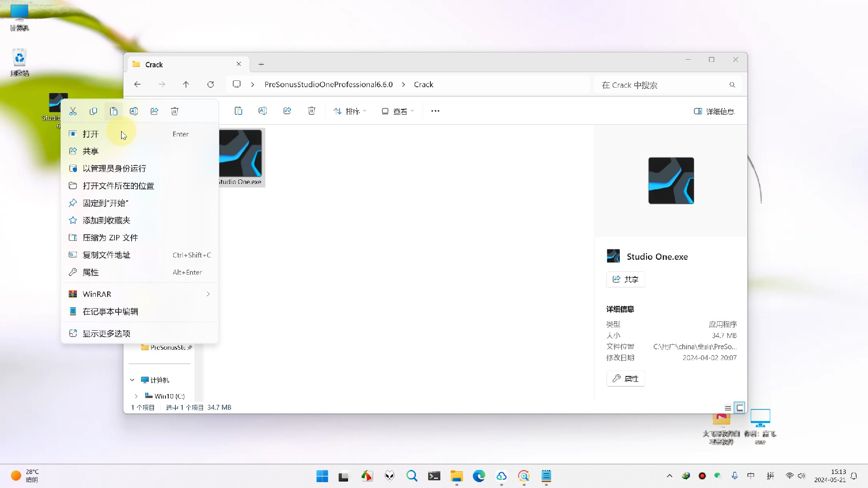Viewport: 868px width, 488px height.
Task: Select 打开 from context menu
Action: [90, 134]
